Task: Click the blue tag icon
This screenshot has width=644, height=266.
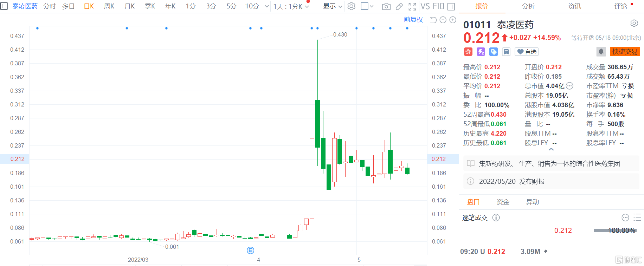Action: point(494,52)
